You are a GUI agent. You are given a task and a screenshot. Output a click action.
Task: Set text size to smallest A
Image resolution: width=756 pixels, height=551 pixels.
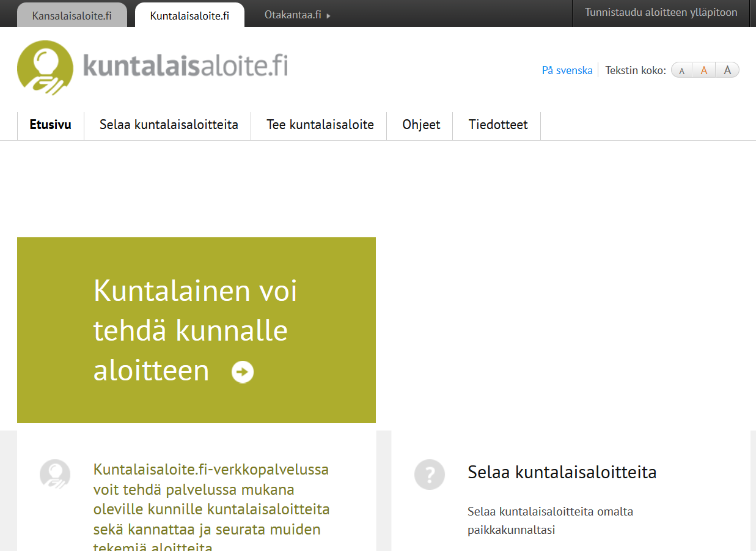click(x=682, y=71)
